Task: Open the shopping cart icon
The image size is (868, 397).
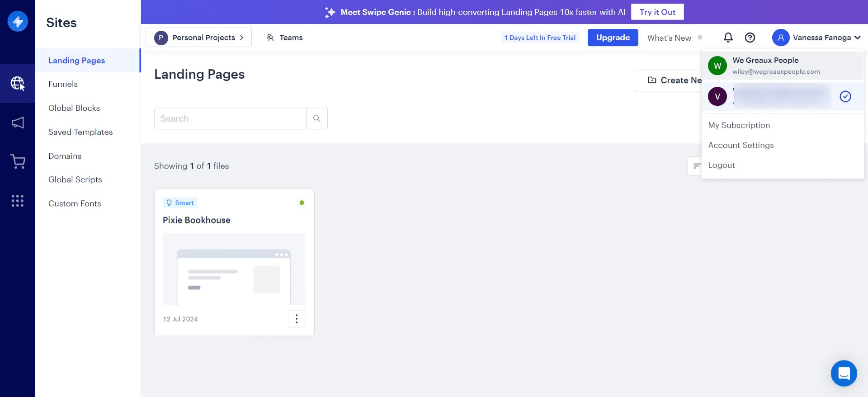Action: [18, 161]
